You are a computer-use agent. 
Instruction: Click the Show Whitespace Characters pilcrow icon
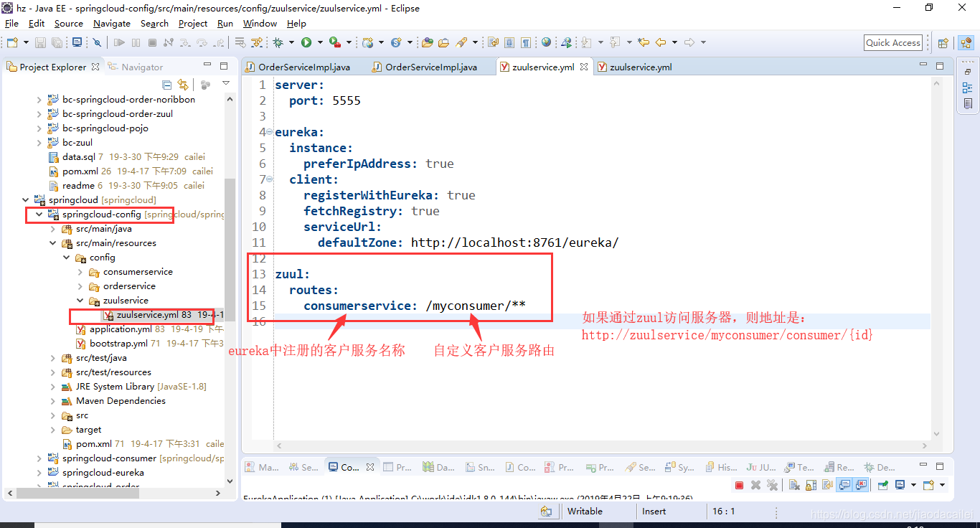(x=526, y=42)
